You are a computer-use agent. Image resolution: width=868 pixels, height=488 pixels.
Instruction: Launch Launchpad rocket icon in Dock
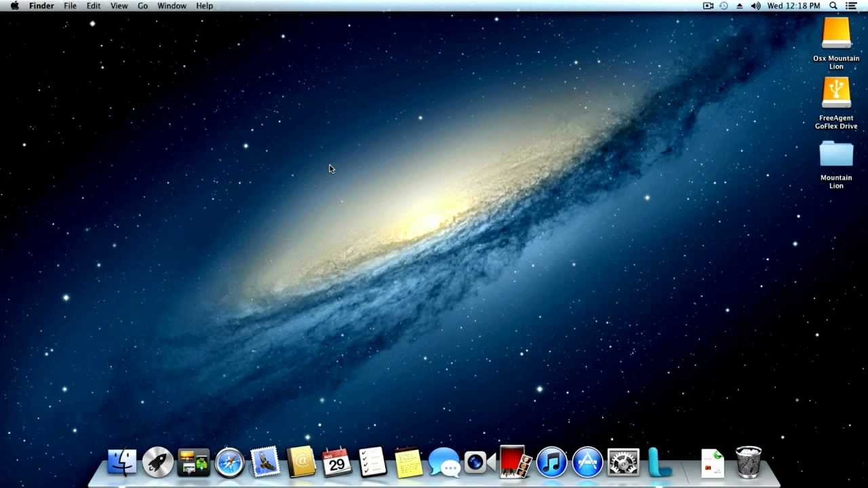click(158, 463)
